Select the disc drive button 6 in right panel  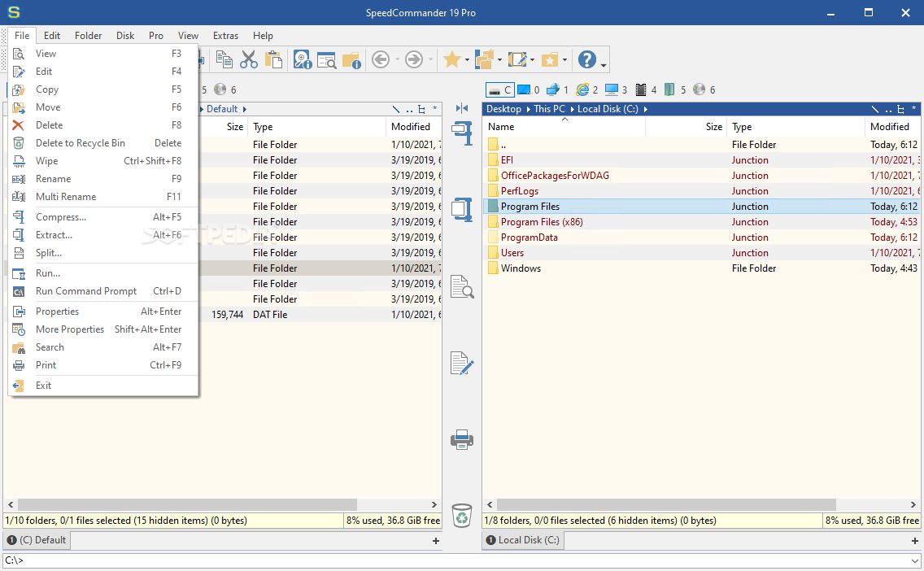tap(704, 89)
